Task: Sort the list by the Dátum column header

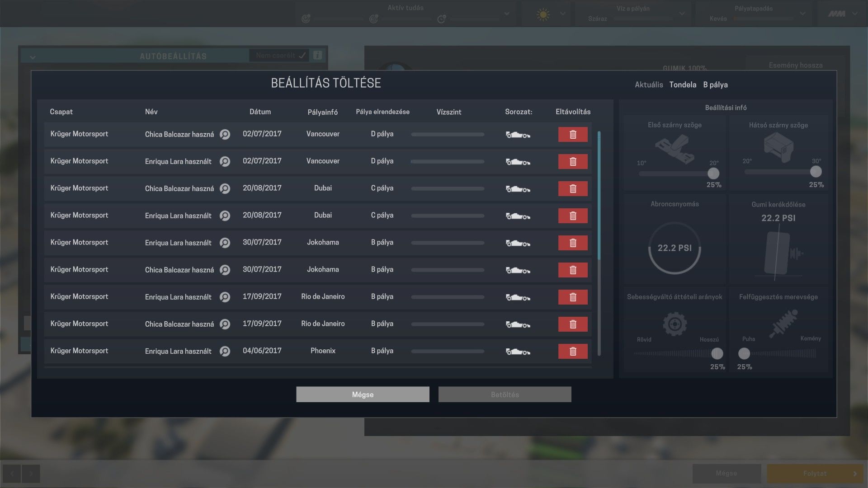Action: [260, 112]
